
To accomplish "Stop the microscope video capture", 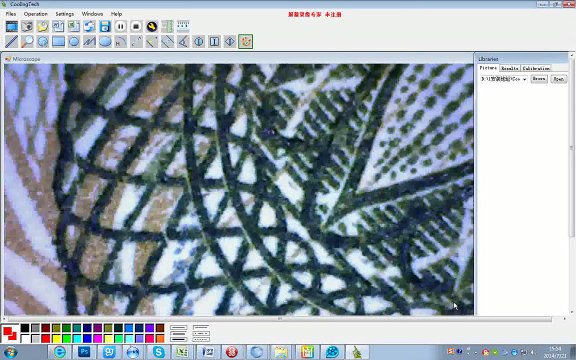I will point(136,26).
